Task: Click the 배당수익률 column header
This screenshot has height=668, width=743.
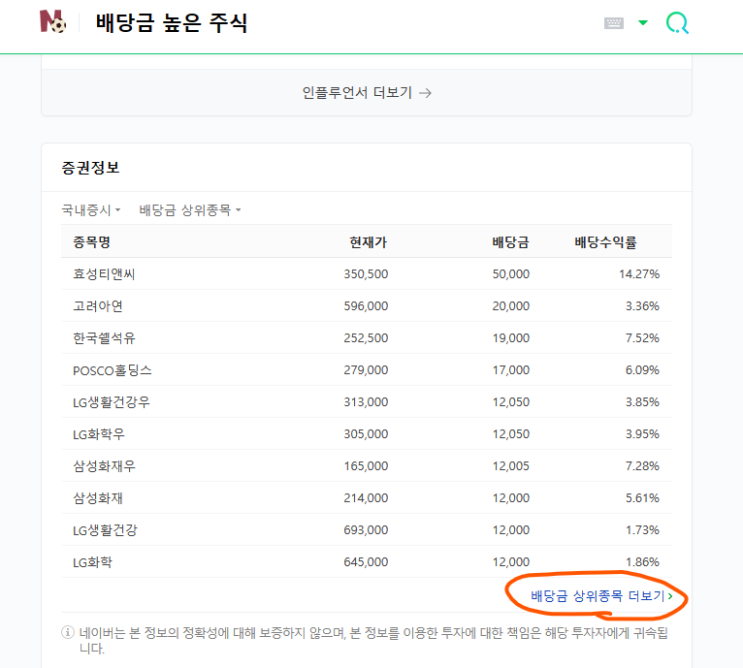Action: click(605, 242)
